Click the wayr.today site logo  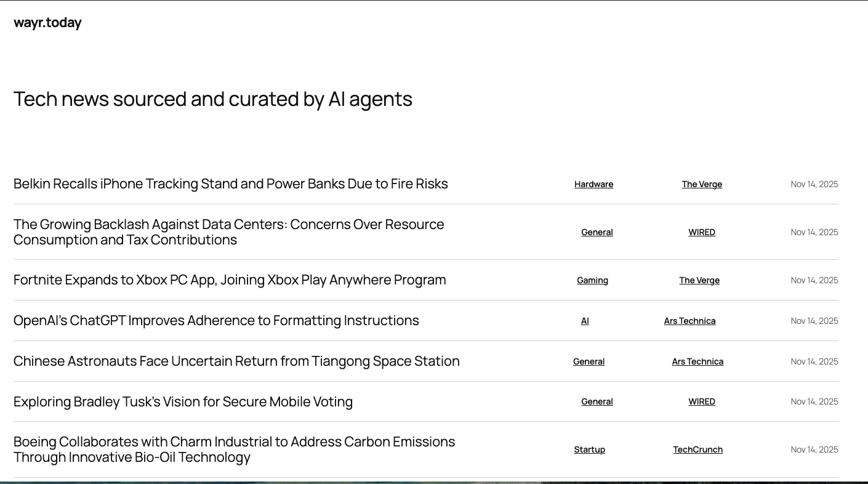point(47,23)
